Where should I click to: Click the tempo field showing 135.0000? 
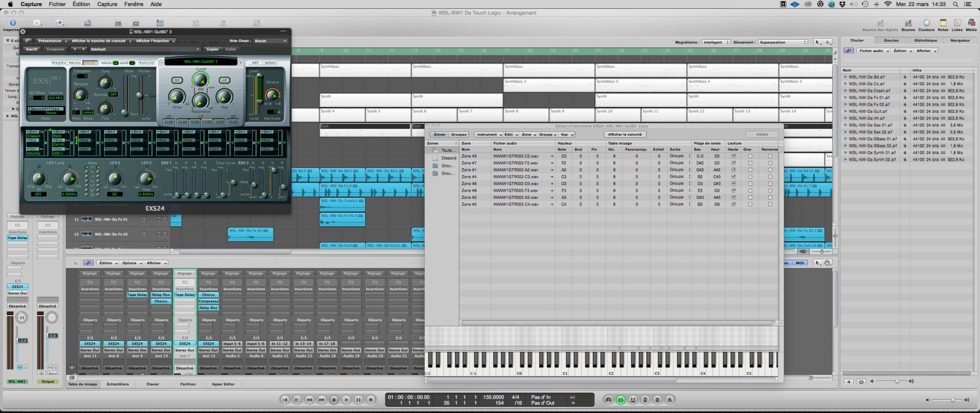click(494, 397)
